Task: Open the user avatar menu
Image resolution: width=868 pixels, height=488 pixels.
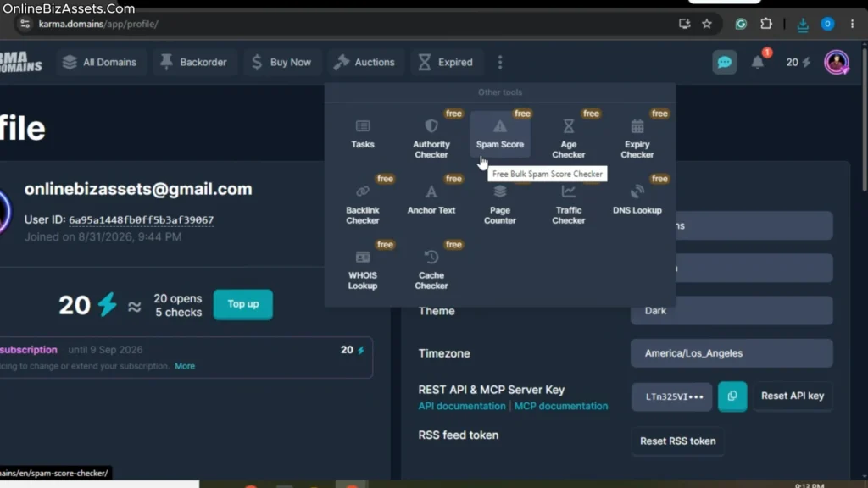Action: click(x=837, y=62)
